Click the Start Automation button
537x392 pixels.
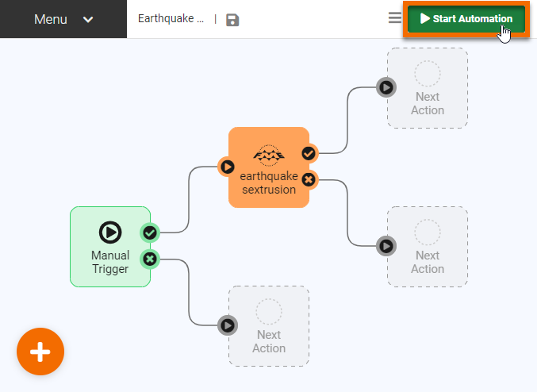(x=466, y=18)
